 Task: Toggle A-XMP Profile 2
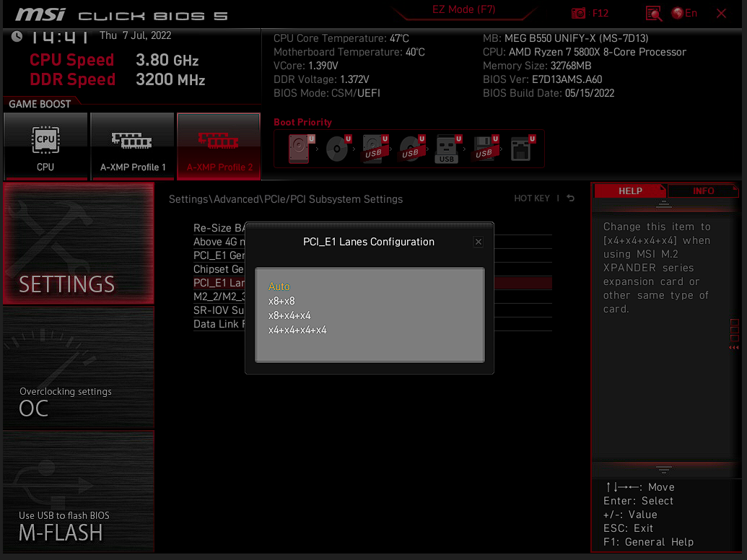tap(219, 146)
